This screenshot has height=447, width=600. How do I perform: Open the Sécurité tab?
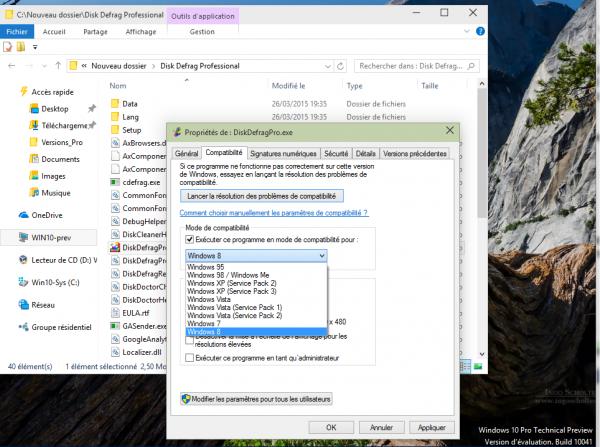(x=336, y=153)
